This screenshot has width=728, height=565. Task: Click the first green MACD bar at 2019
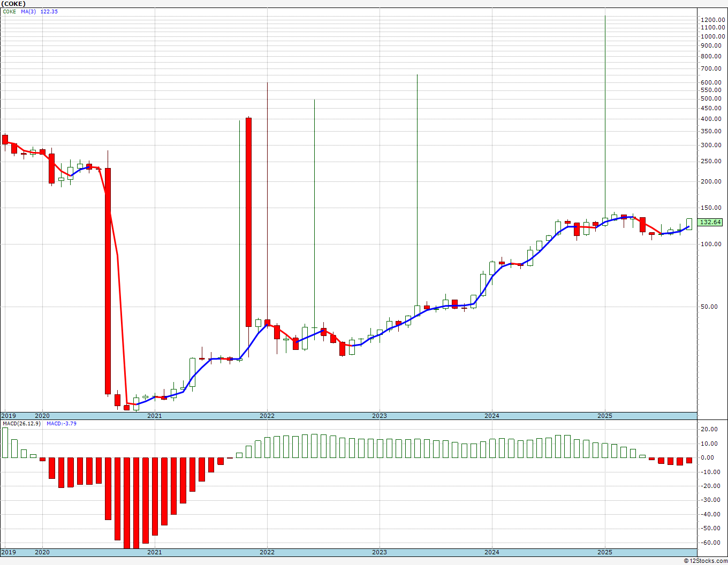pyautogui.click(x=5, y=442)
